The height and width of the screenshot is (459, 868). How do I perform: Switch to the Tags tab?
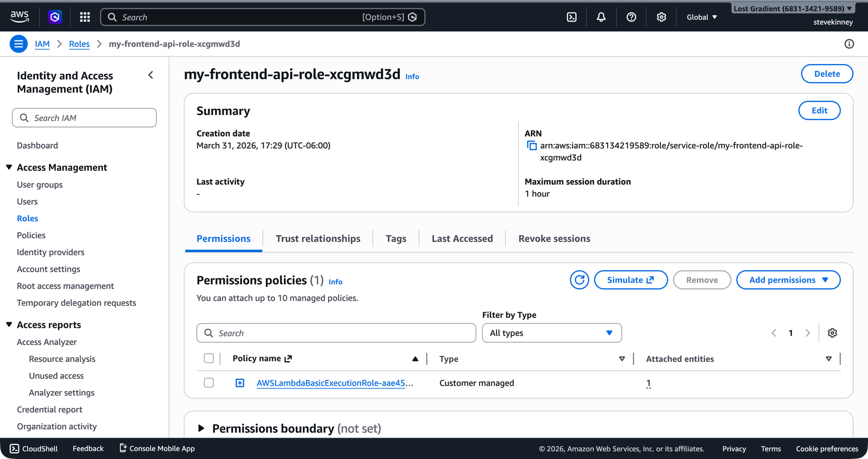(396, 239)
